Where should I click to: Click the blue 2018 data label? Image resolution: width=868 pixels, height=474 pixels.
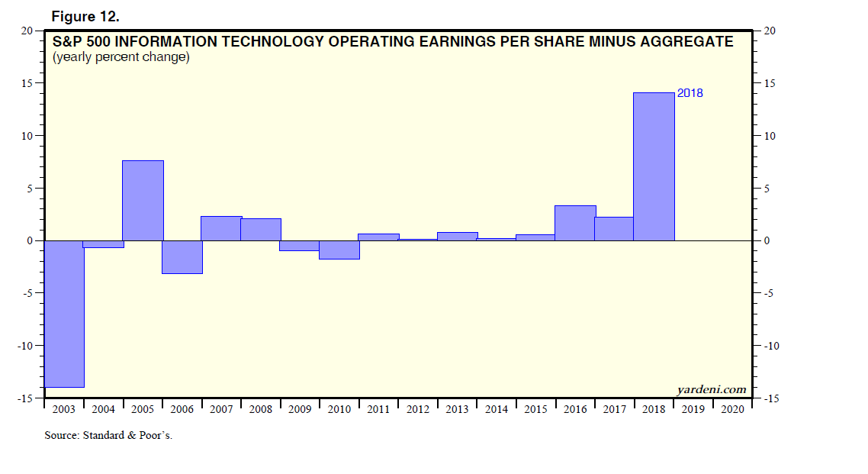pyautogui.click(x=690, y=93)
